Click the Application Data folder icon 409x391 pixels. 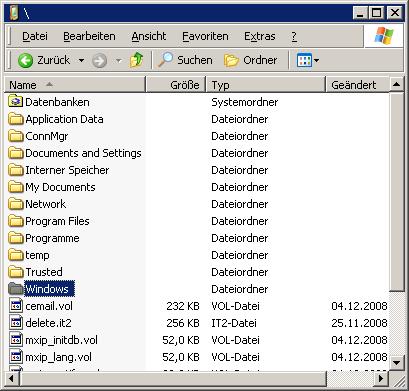click(15, 119)
